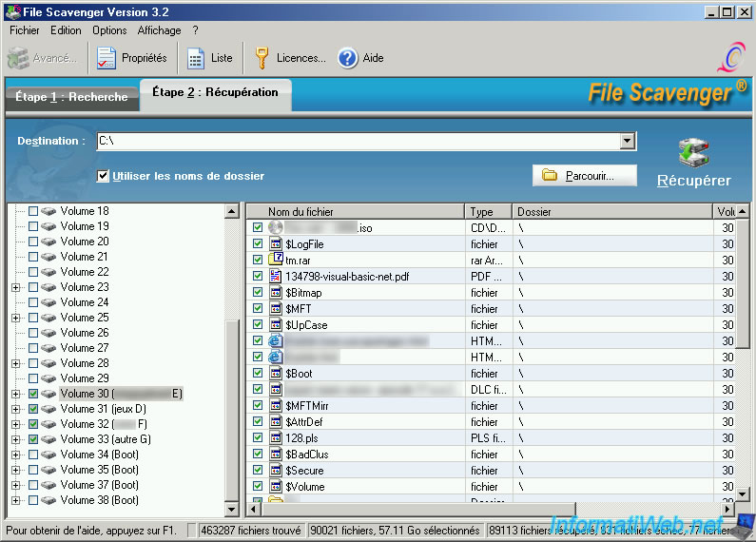Viewport: 756px width, 542px height.
Task: Select the Volume 30 drive icon
Action: pos(48,394)
